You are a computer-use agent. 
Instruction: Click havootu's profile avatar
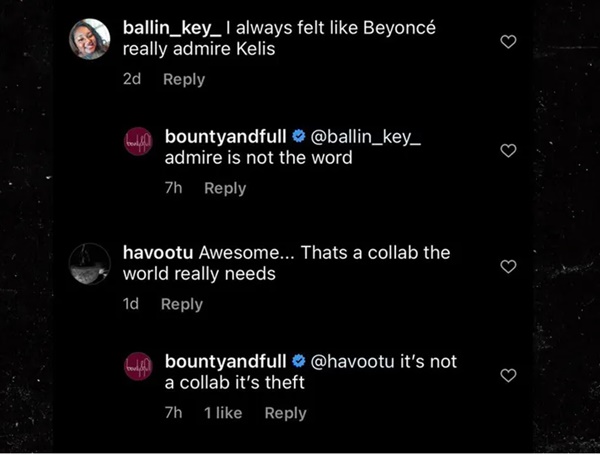(x=88, y=263)
